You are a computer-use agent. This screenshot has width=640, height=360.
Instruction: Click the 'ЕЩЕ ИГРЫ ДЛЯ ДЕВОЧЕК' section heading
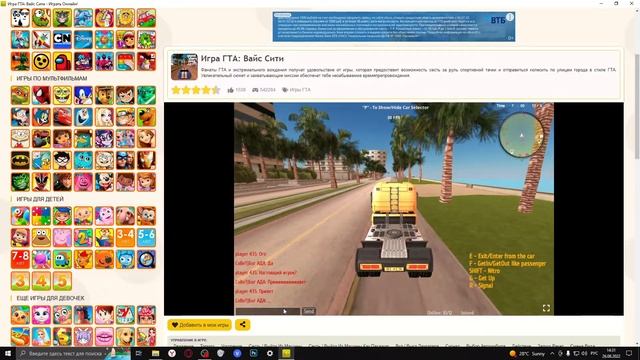(50, 298)
